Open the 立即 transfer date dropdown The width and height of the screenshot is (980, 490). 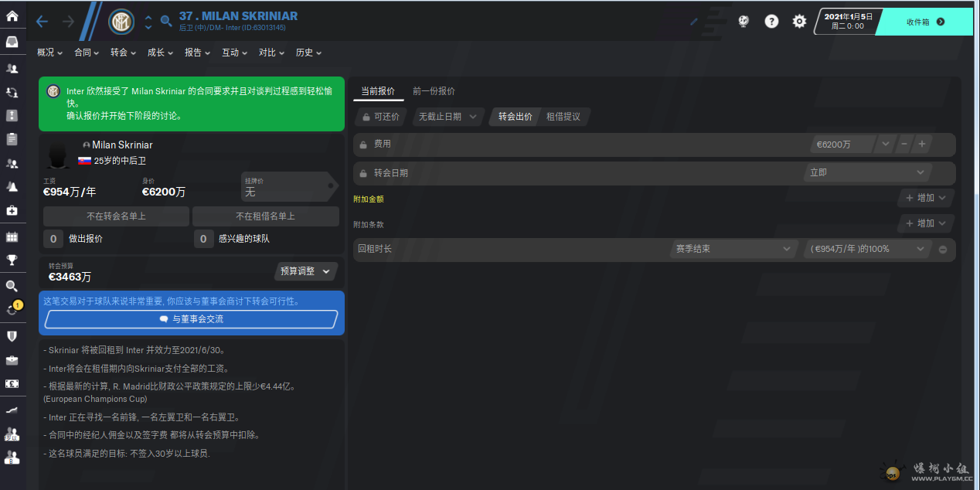point(866,172)
